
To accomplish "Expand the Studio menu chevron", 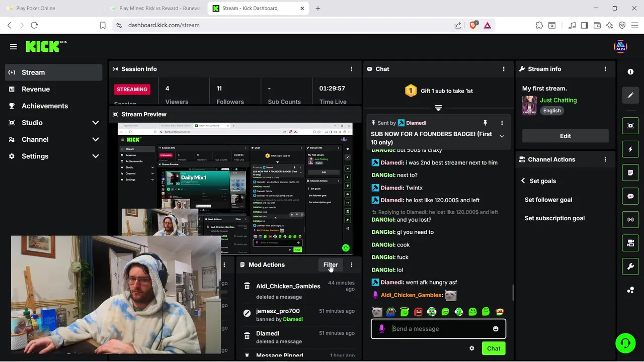I will click(x=96, y=123).
